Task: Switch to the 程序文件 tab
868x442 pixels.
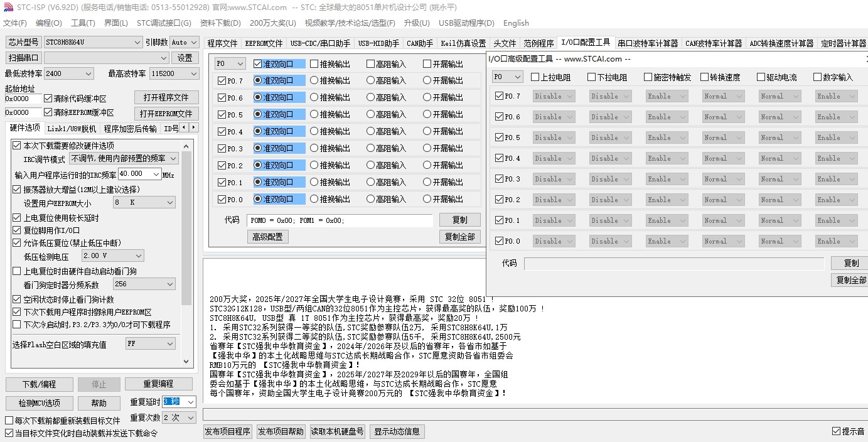Action: 223,43
